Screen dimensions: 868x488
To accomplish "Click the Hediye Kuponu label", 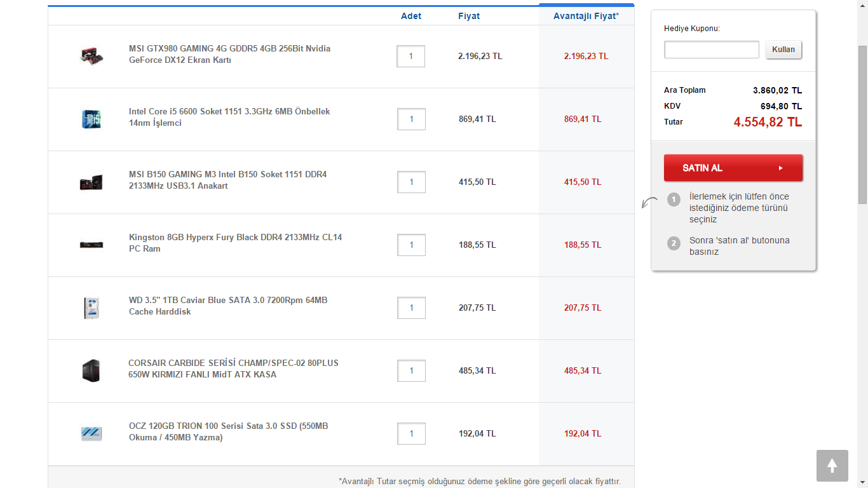I will click(x=692, y=29).
